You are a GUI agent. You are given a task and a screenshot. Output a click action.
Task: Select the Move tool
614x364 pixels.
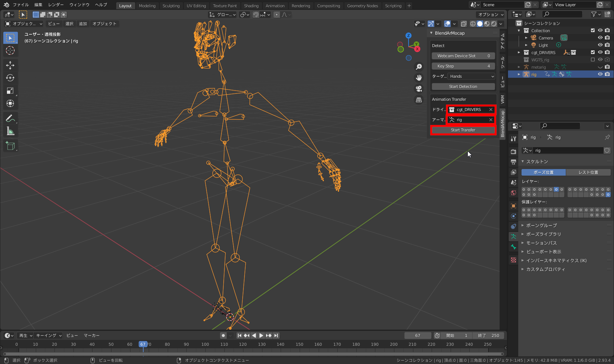pos(10,65)
